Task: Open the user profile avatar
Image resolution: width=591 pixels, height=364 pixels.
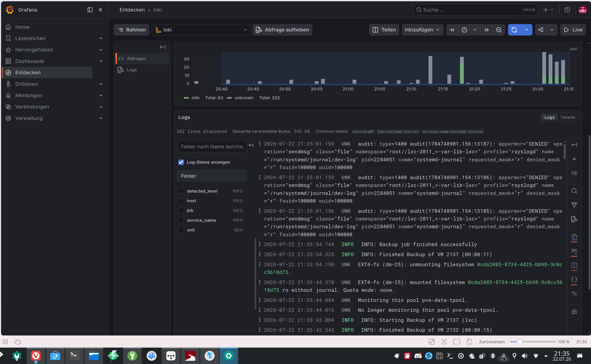Action: pos(583,10)
